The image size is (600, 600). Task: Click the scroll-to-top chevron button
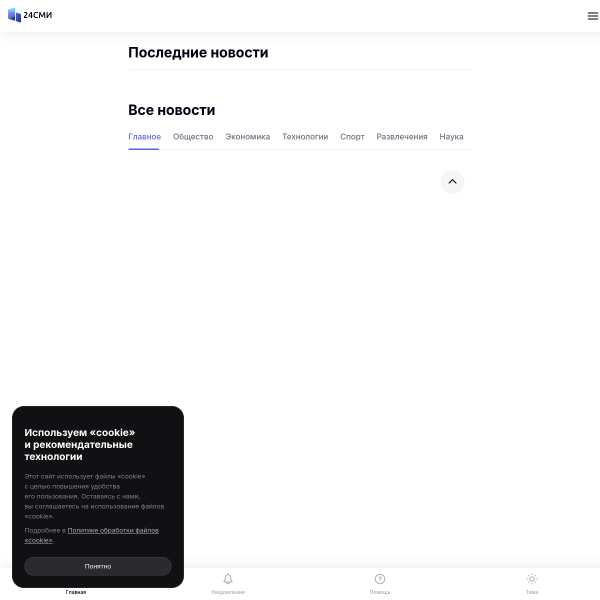452,182
